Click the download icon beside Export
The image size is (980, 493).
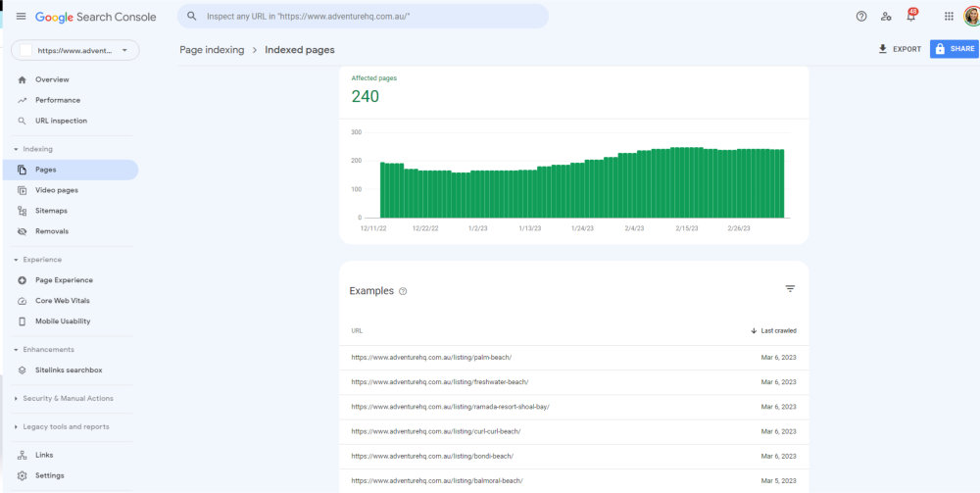883,49
